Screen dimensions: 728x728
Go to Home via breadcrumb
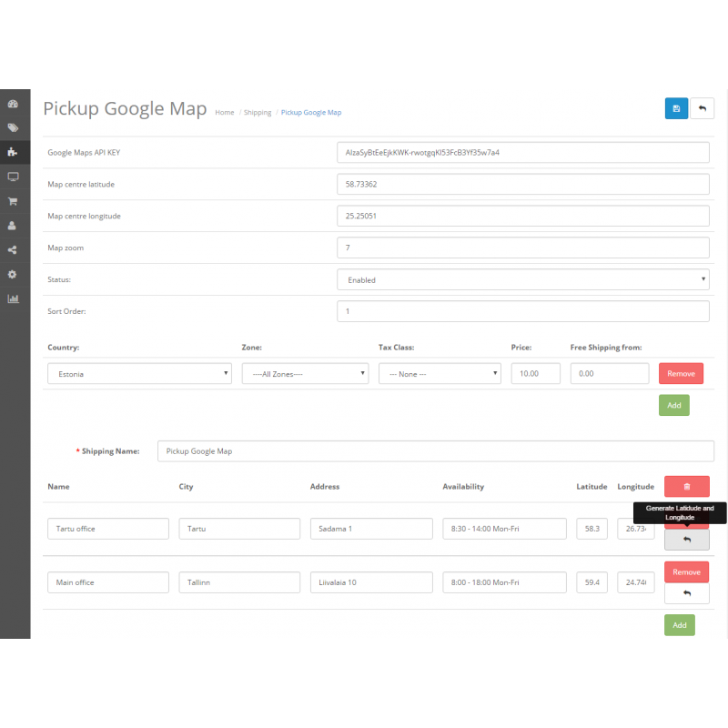225,112
